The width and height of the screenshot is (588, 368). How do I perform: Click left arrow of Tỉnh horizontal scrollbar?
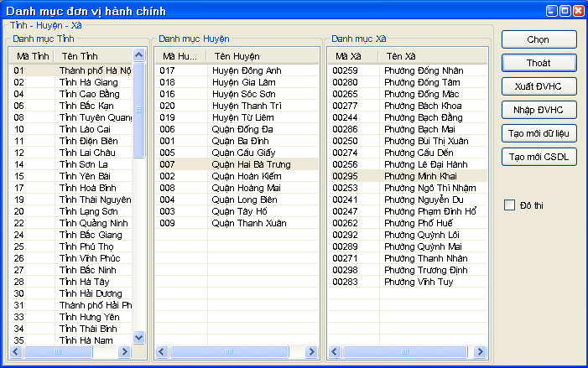pyautogui.click(x=16, y=351)
